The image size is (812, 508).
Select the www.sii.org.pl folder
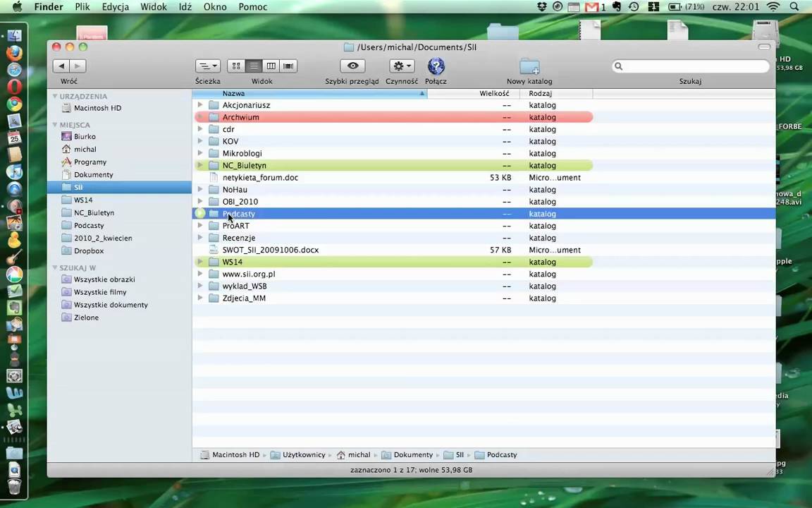point(249,274)
